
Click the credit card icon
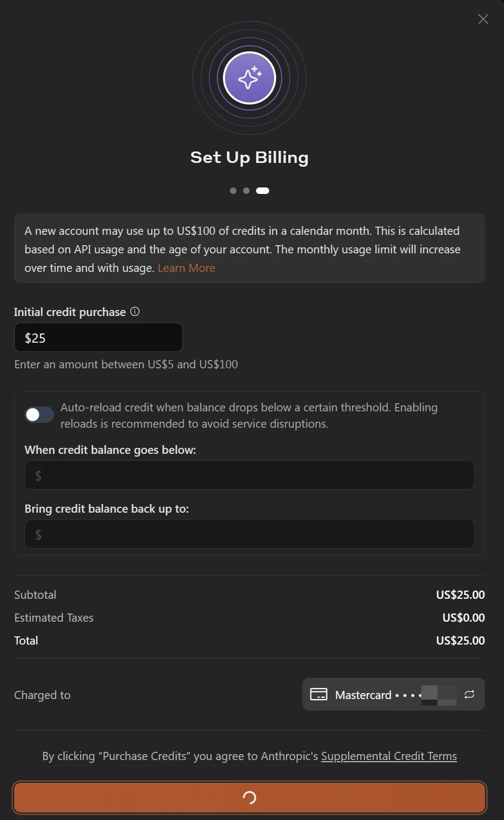[x=319, y=695]
